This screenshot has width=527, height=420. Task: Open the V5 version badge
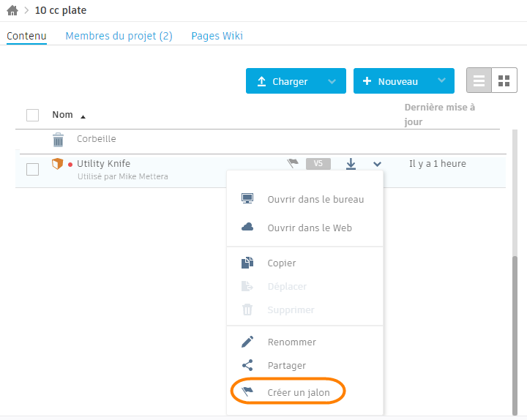pyautogui.click(x=318, y=164)
